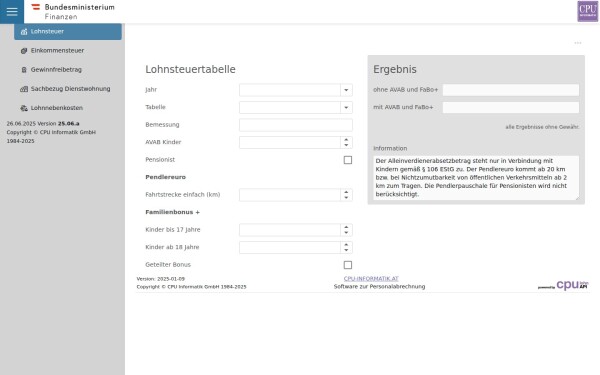Image resolution: width=600 pixels, height=375 pixels.
Task: Click the Bemessung input field
Action: (296, 125)
